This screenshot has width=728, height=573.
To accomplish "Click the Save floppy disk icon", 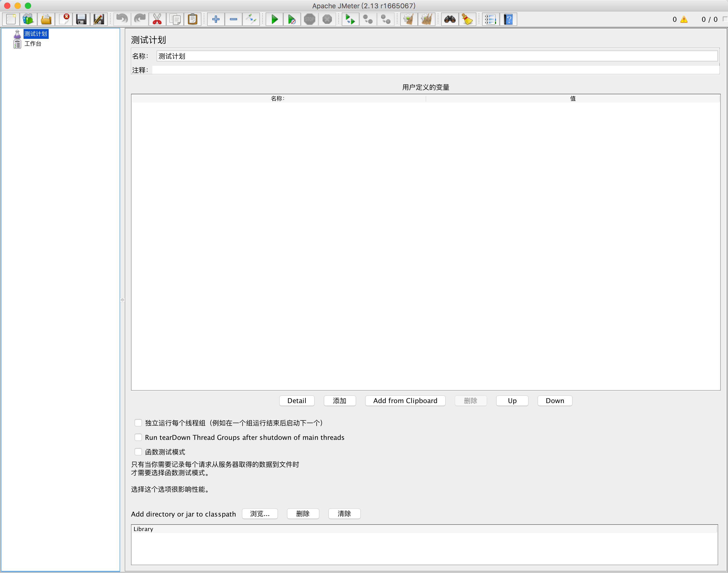I will [x=81, y=19].
